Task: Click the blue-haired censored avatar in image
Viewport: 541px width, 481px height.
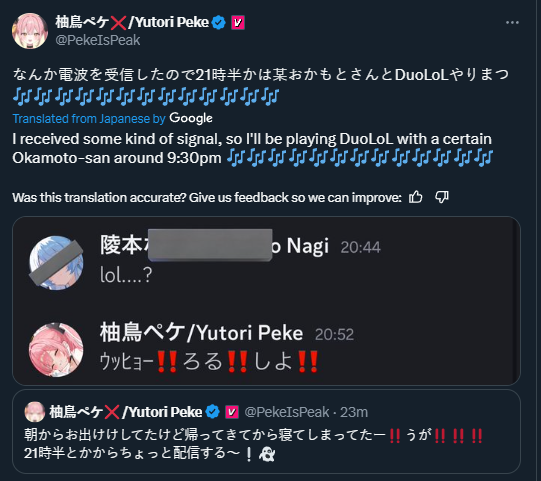Action: point(56,263)
